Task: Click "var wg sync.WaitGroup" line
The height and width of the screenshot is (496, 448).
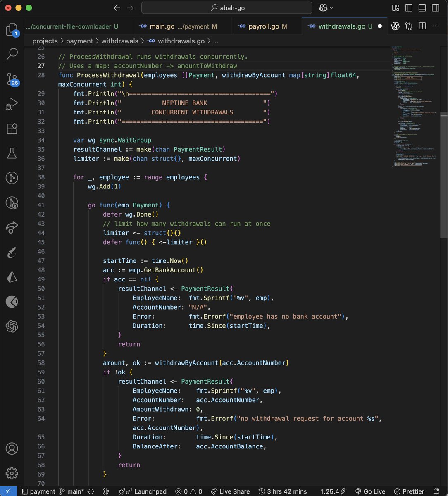Action: coord(112,140)
